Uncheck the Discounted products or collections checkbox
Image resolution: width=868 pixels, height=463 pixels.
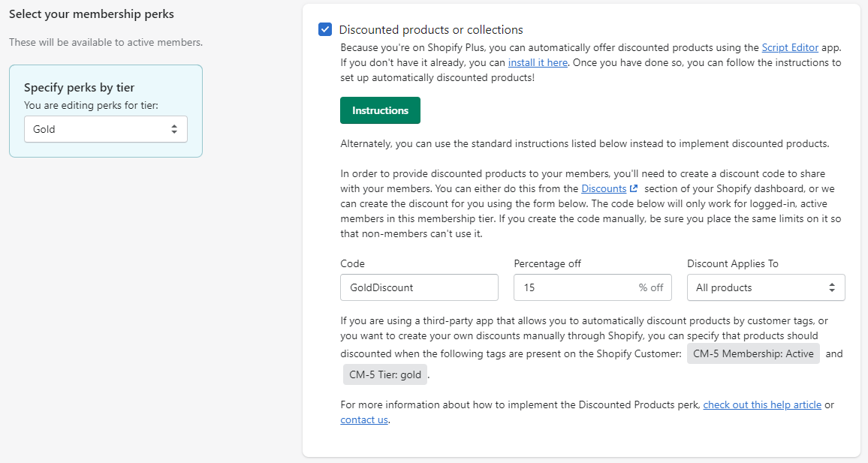325,30
